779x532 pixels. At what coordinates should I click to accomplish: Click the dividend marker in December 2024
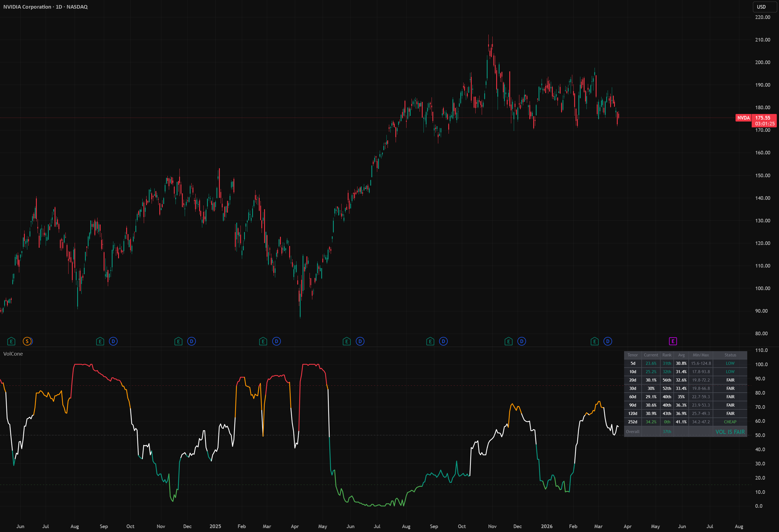(x=191, y=341)
